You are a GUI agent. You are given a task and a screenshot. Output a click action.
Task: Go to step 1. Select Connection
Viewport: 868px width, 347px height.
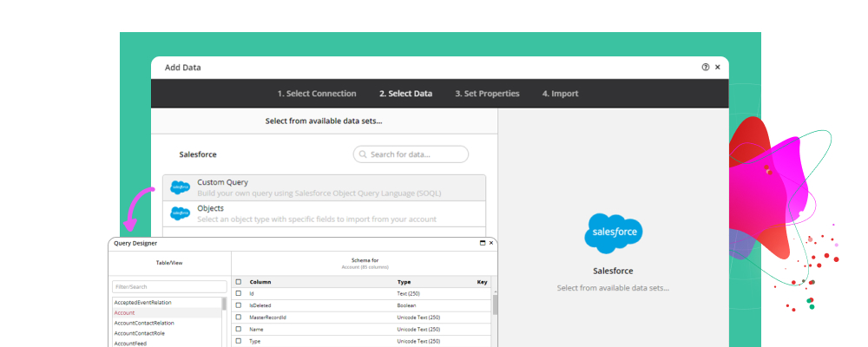[x=317, y=94]
